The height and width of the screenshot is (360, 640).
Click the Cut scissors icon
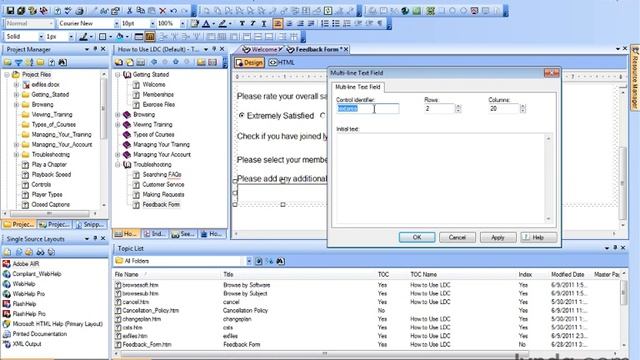coord(129,11)
